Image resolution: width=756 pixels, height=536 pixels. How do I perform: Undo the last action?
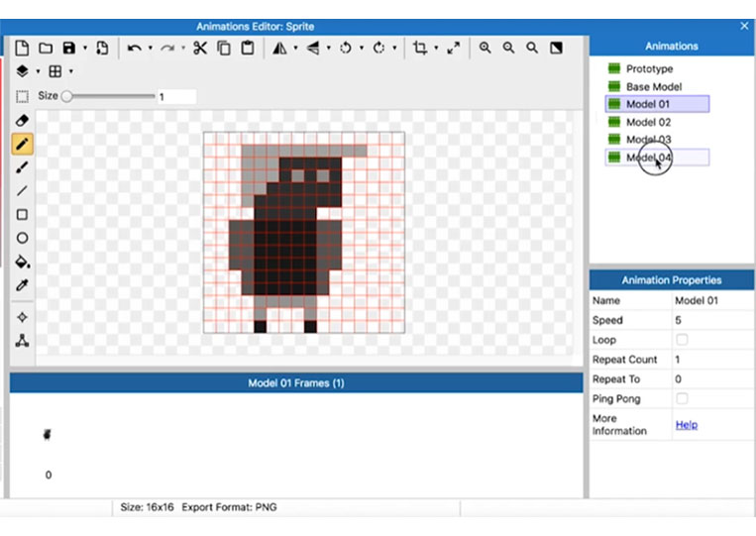135,48
